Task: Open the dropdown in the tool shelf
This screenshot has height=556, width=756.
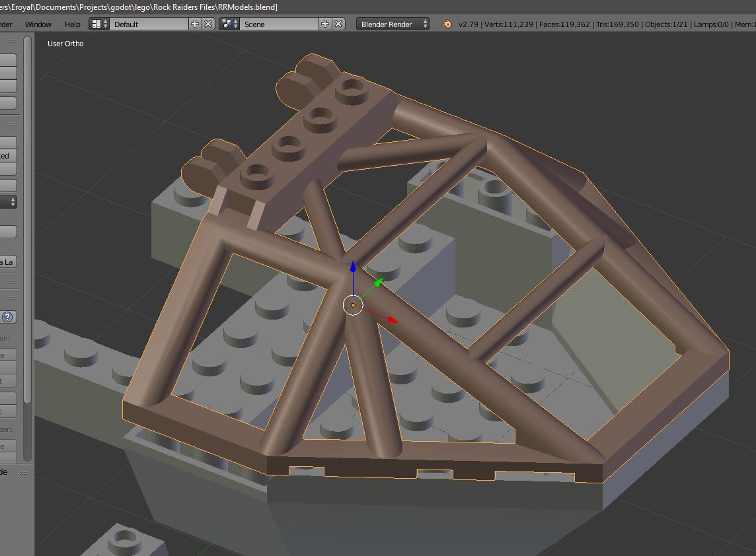Action: click(x=8, y=202)
